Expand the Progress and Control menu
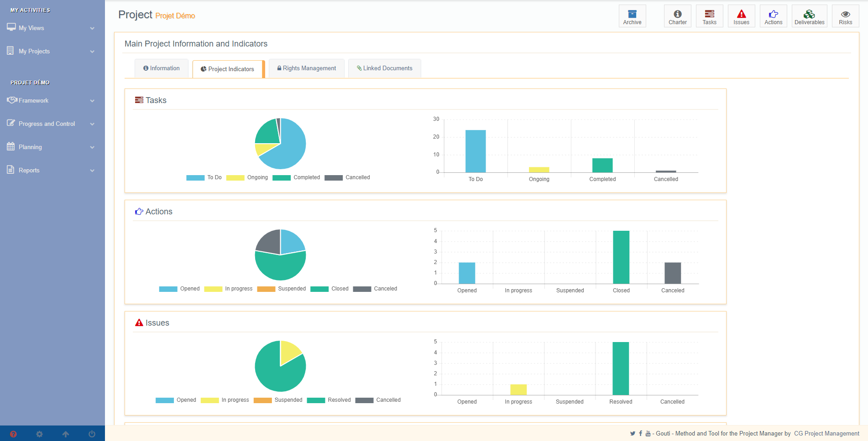This screenshot has width=868, height=441. 51,124
